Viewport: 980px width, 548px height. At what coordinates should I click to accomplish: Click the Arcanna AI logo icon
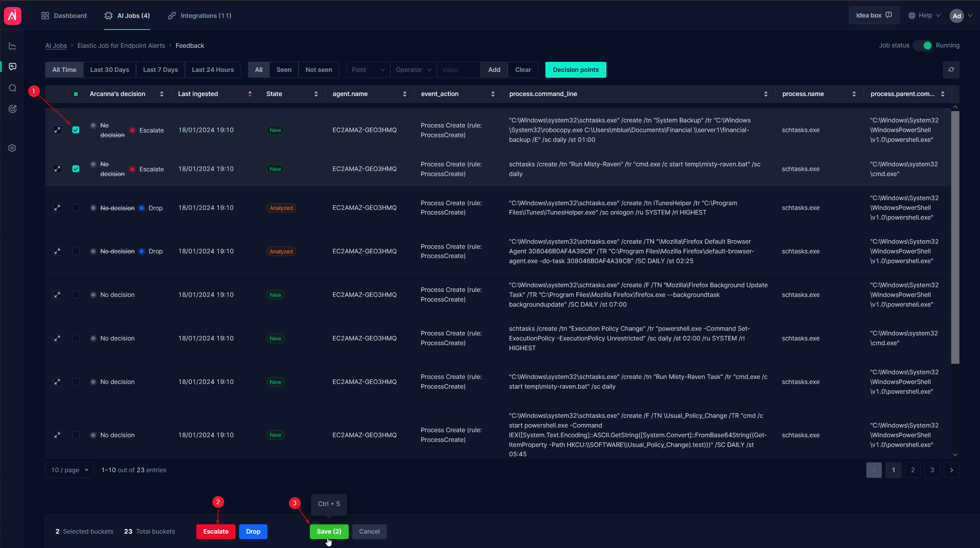[x=12, y=16]
